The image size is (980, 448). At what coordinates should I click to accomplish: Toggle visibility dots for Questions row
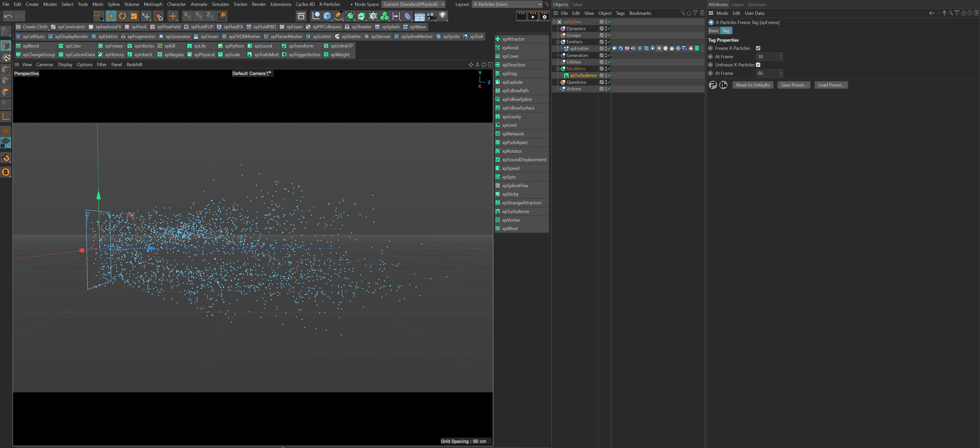606,82
